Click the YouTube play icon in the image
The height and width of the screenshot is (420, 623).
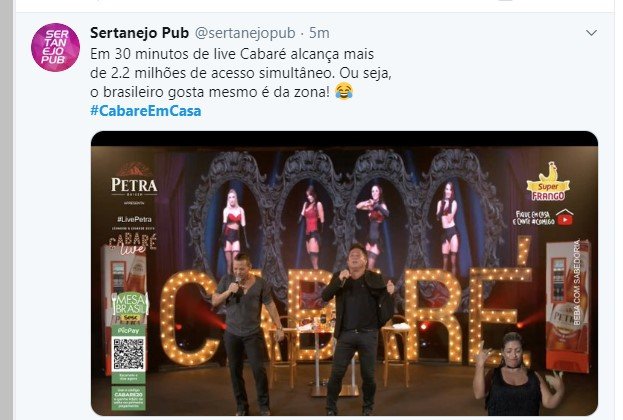click(x=564, y=218)
